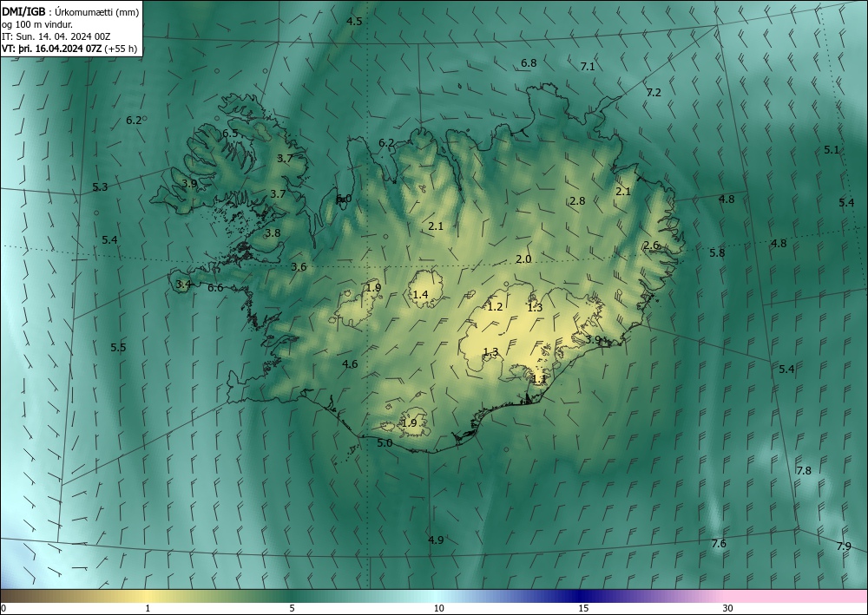Click the 'VT: þri. 16.04.2024 07Z' valid time

point(51,49)
